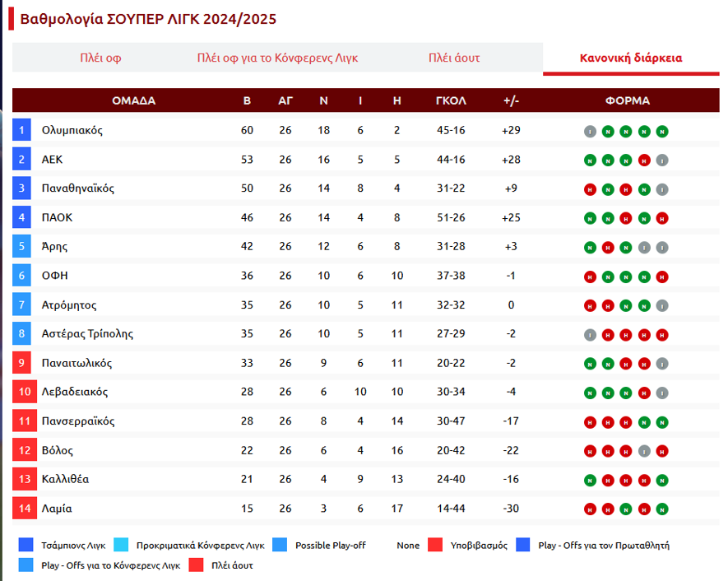Click the Τσάμπιονς Λιγκ legend color swatch

pos(26,545)
